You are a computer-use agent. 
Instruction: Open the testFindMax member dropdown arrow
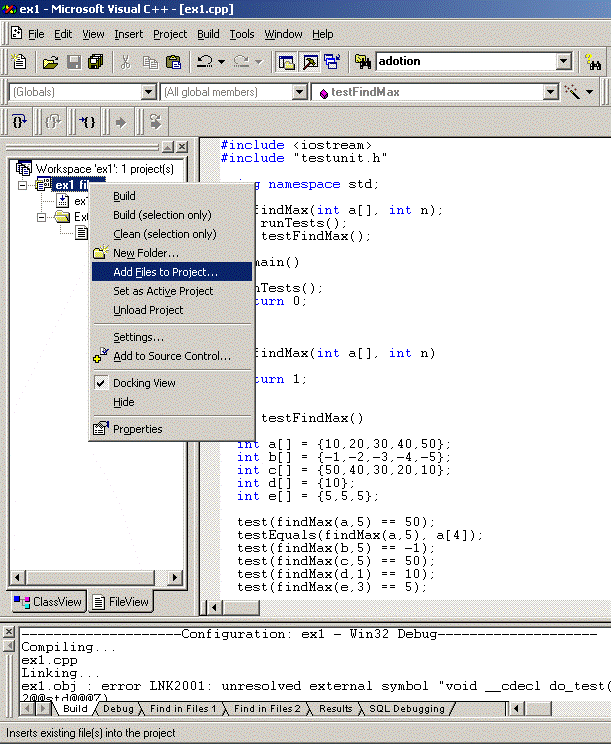point(550,92)
